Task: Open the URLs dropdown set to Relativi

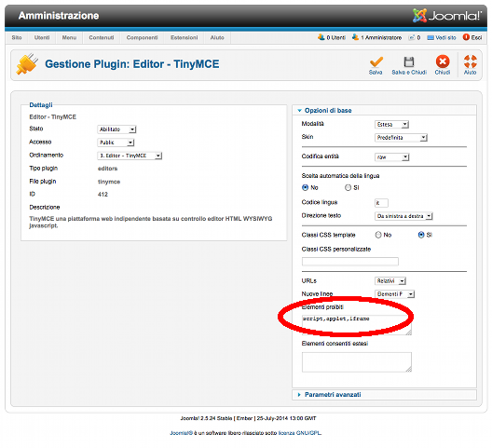Action: tap(390, 280)
